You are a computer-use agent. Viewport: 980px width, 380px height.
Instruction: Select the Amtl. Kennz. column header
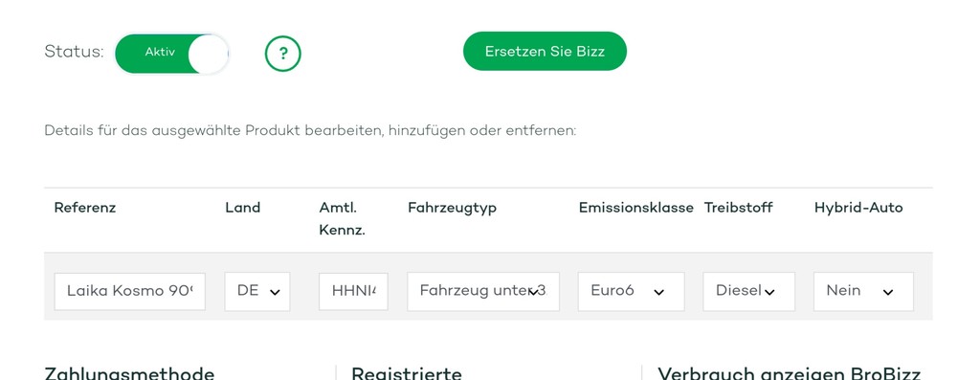point(342,219)
